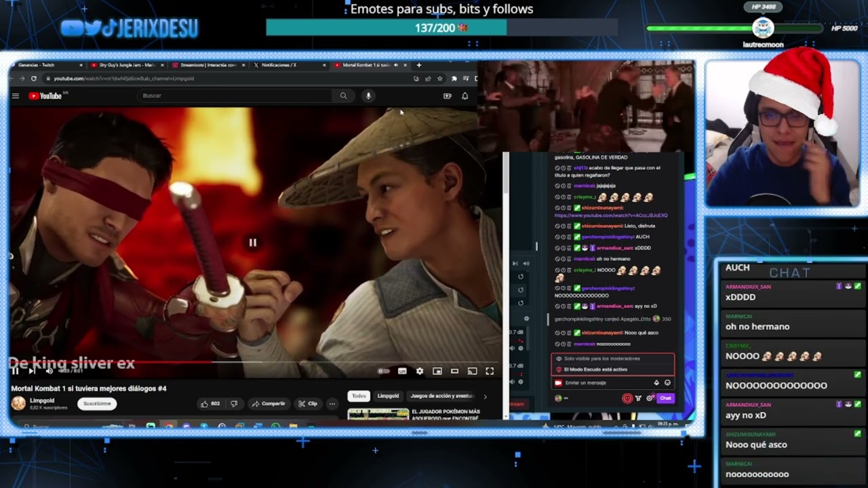Open the shizumisunayami YouTube link in chat
This screenshot has height=488, width=868.
611,216
